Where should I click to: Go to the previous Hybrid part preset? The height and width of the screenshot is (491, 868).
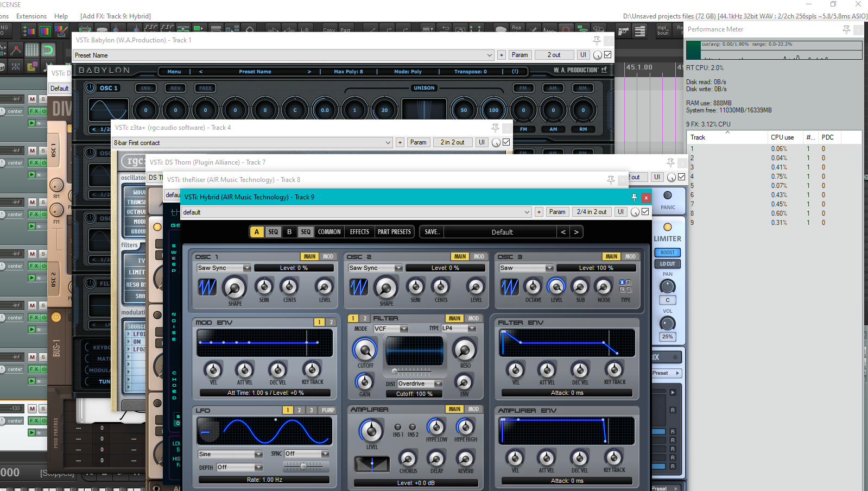[563, 232]
